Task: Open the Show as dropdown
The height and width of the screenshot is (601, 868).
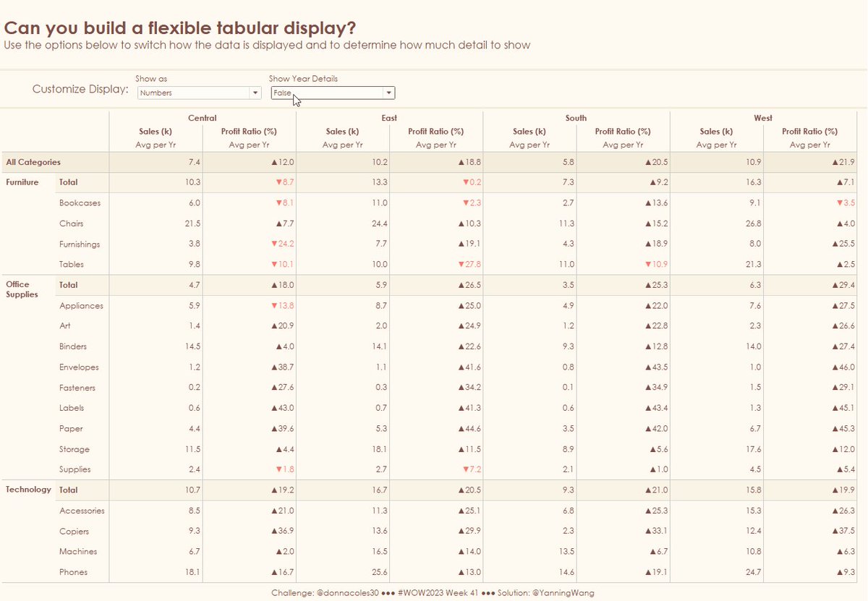Action: pos(198,93)
